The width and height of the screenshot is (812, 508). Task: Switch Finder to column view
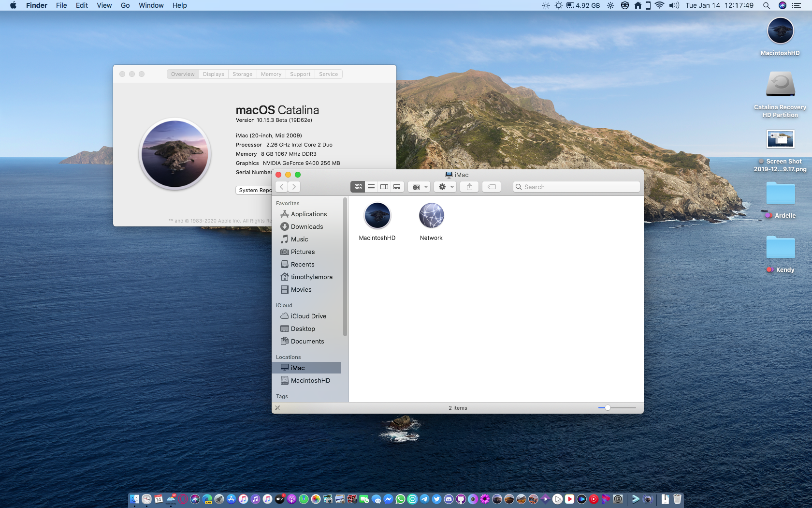coord(384,187)
